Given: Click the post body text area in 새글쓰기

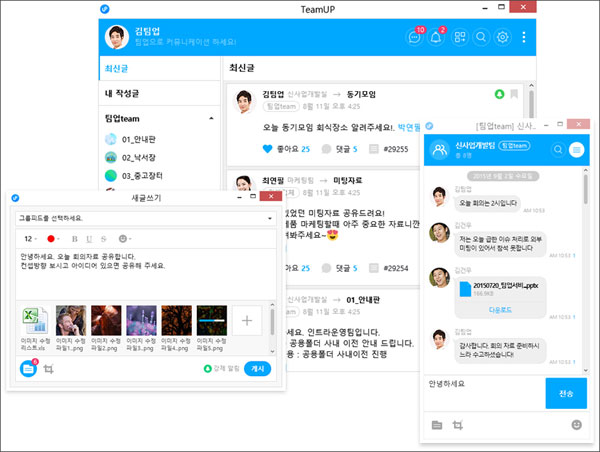Looking at the screenshot, I should click(146, 274).
